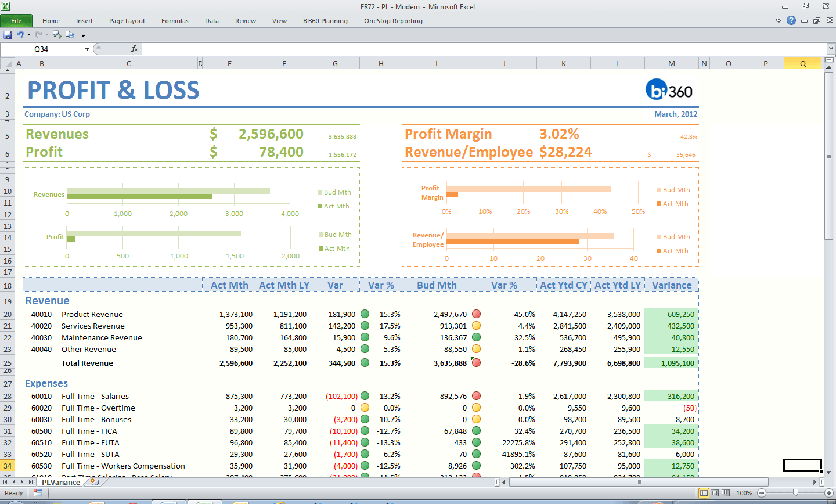Open Excel Help via the question mark icon

(791, 20)
